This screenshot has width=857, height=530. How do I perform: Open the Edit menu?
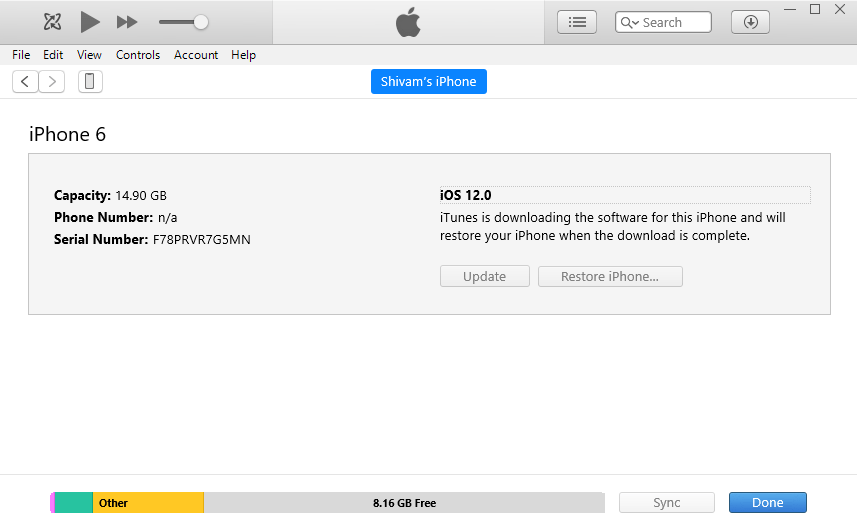tap(53, 55)
